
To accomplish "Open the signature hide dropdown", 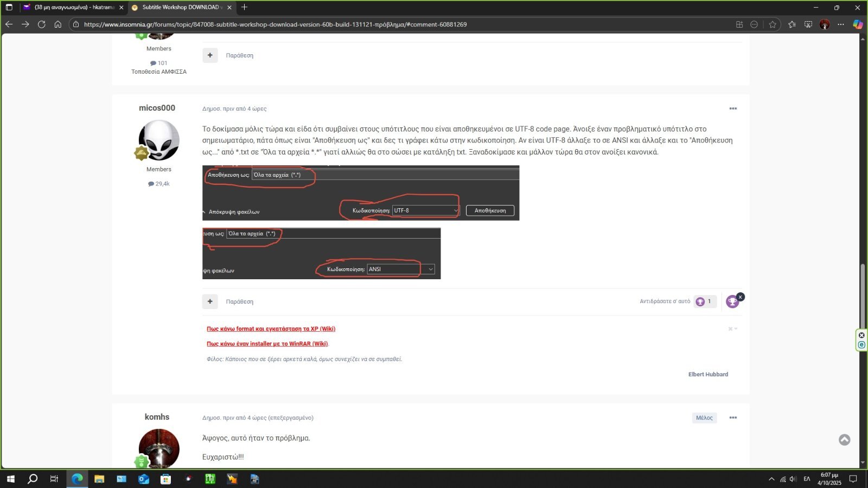I will [732, 329].
